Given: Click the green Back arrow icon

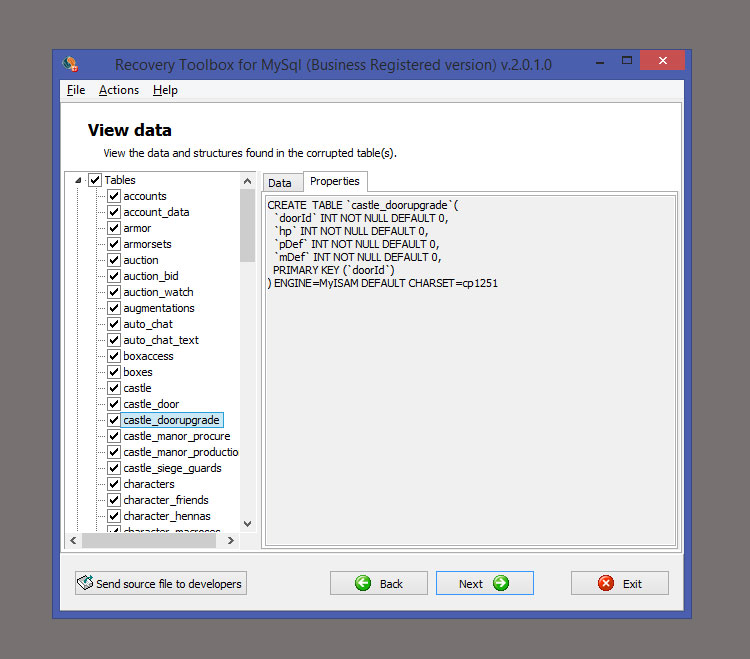Looking at the screenshot, I should [363, 583].
